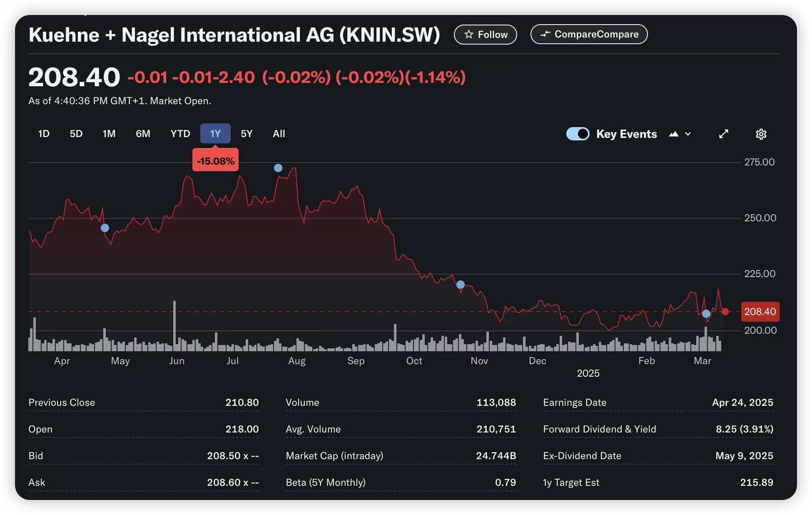Click the Market Cap value 24.744B

(x=496, y=456)
